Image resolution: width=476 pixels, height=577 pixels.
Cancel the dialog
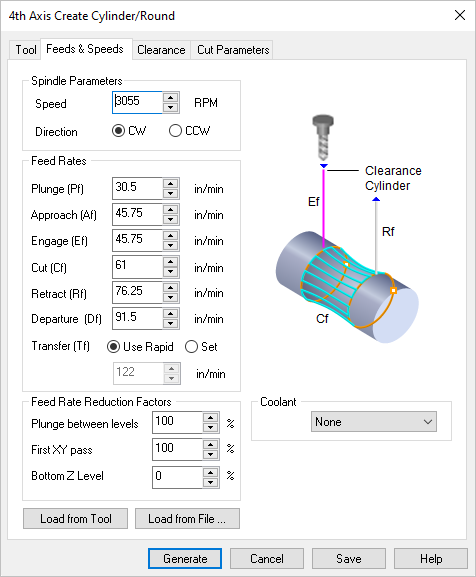pos(267,559)
